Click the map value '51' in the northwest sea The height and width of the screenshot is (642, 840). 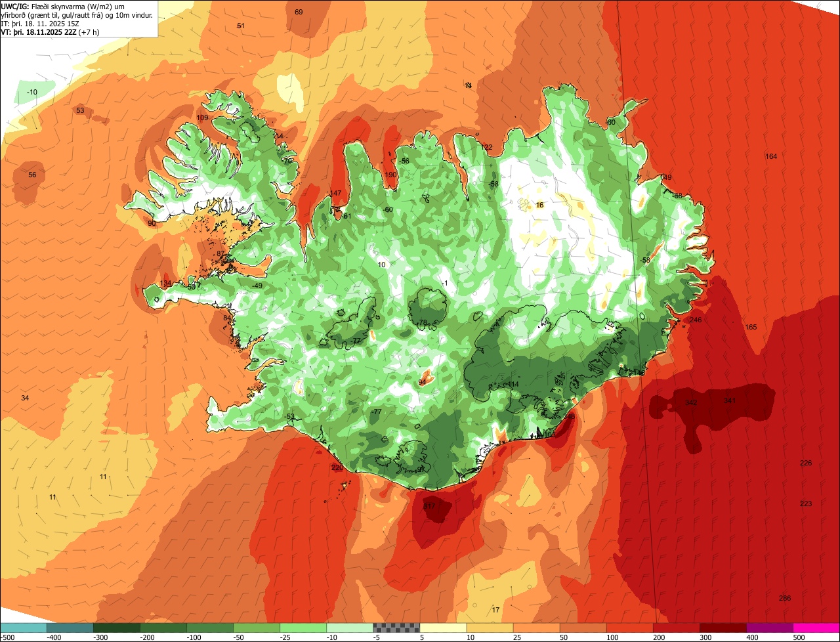click(241, 26)
